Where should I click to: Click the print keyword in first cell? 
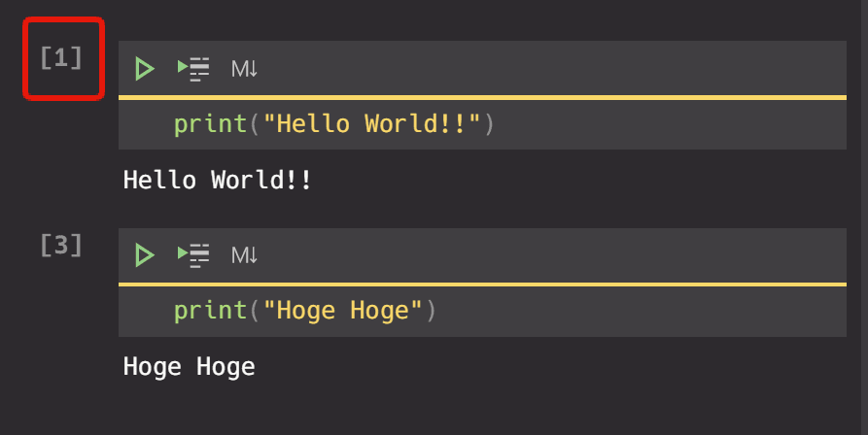click(210, 124)
